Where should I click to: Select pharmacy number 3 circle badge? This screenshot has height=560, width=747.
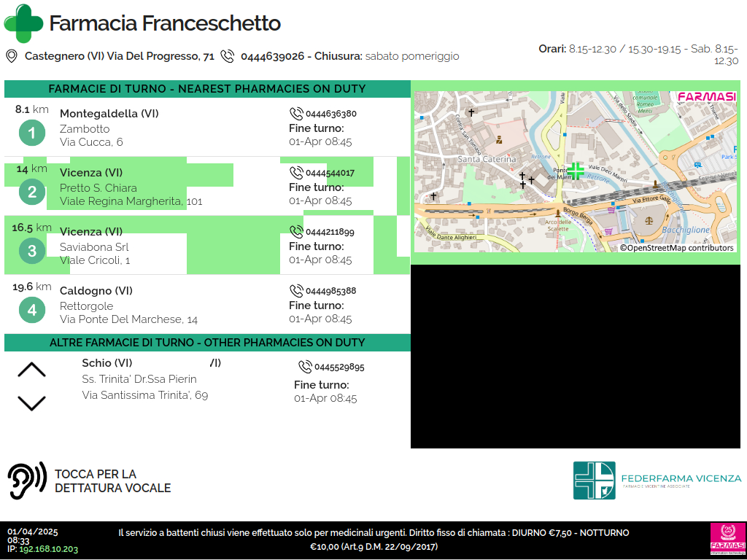32,252
